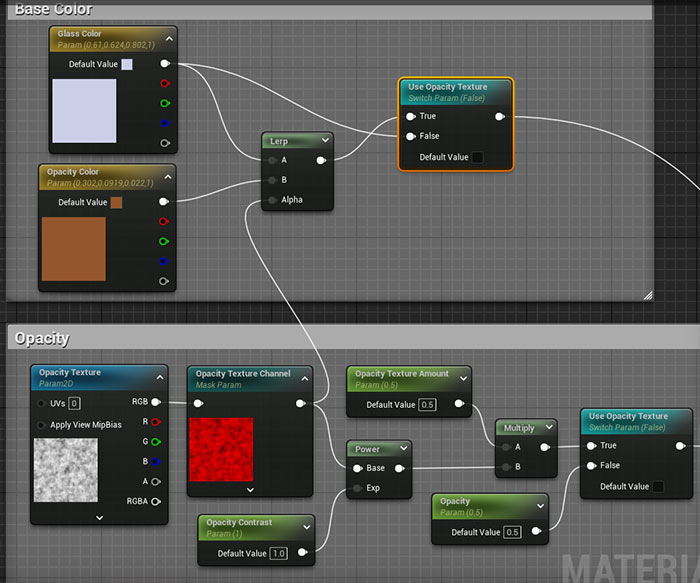Collapse the Lerp node using its header arrow
This screenshot has height=583, width=700.
point(325,141)
